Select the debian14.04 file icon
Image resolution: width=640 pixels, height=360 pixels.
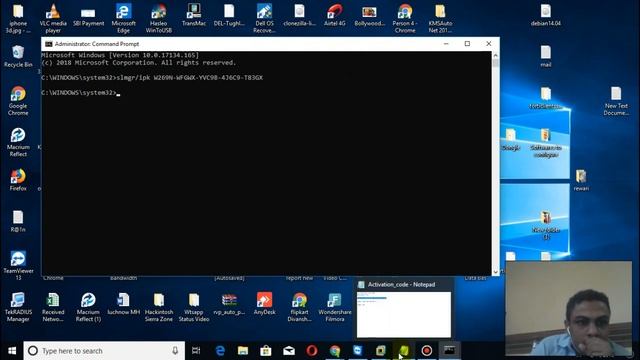(546, 16)
